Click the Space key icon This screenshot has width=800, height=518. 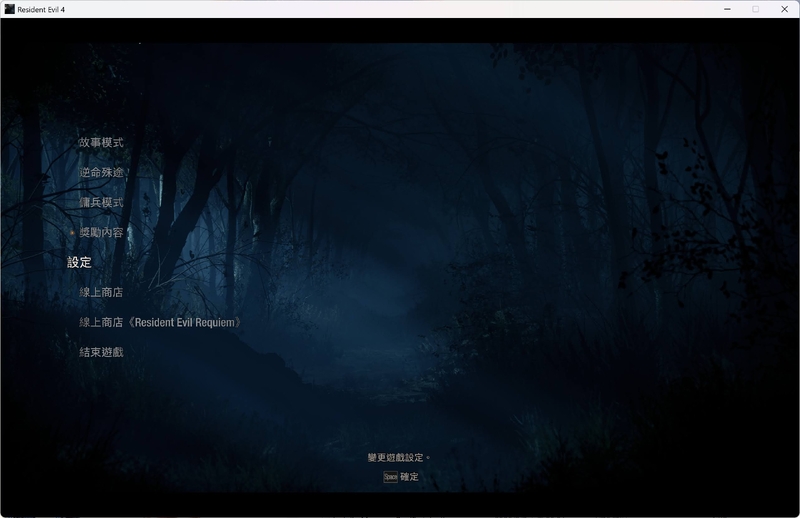click(390, 477)
